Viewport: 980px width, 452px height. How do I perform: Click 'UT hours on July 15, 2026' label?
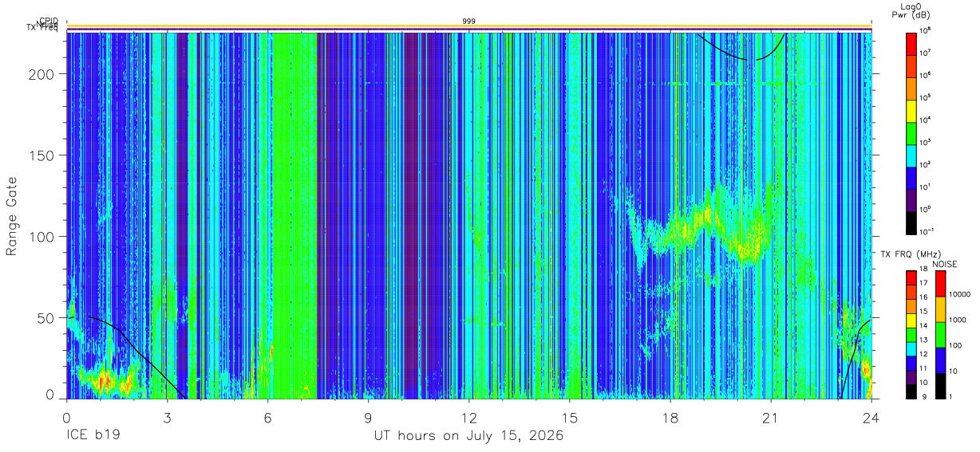(x=469, y=436)
